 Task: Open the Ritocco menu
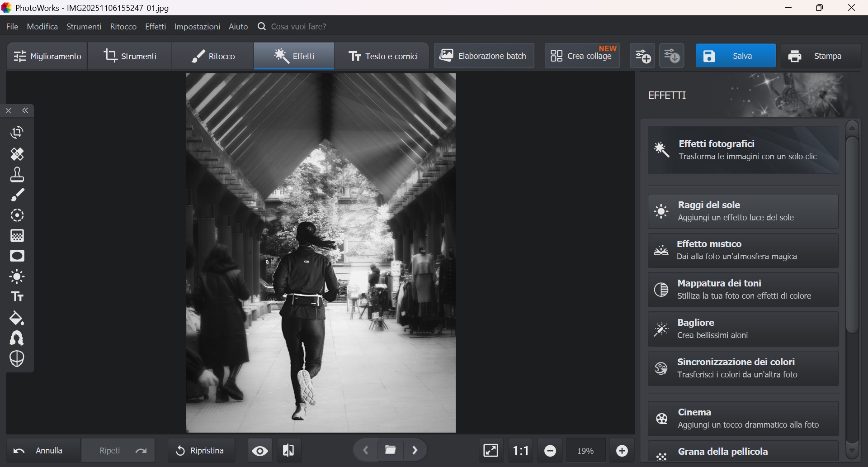click(123, 27)
